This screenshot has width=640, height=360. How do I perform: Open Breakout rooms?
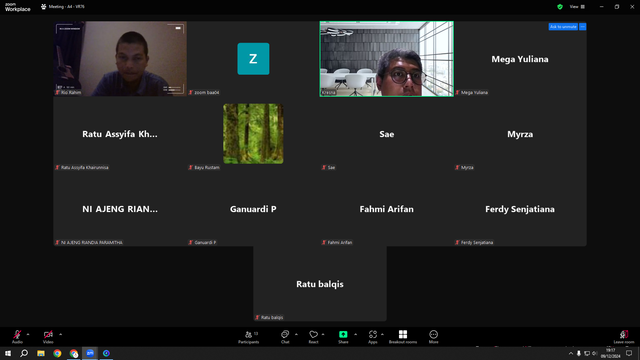click(403, 337)
